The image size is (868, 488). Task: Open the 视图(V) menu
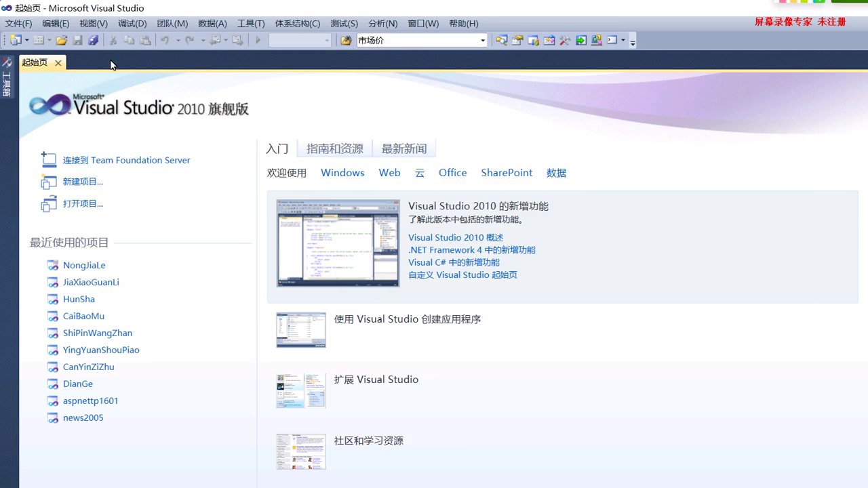coord(94,23)
